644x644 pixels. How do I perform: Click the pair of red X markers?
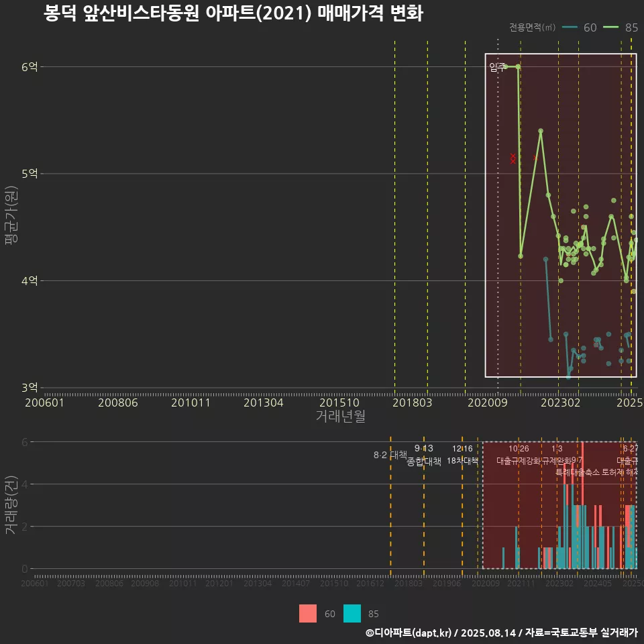coord(513,158)
